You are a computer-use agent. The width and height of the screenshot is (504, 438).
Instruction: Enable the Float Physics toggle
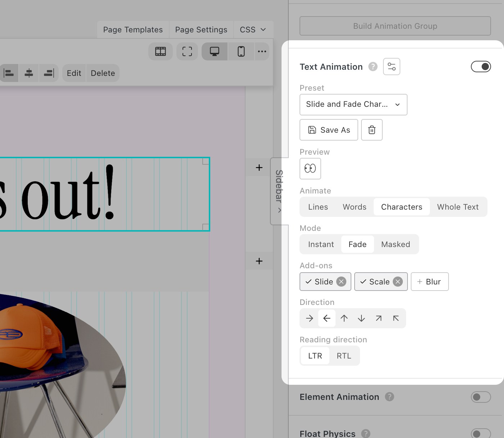tap(481, 433)
